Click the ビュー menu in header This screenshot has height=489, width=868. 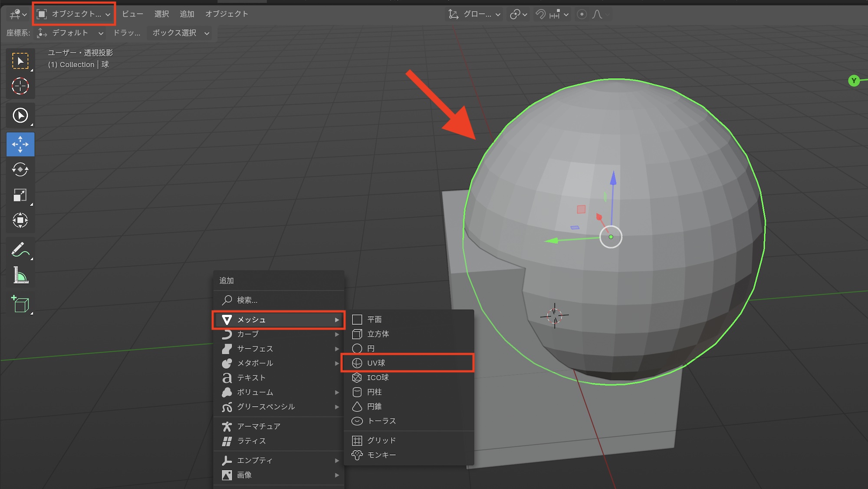click(132, 14)
